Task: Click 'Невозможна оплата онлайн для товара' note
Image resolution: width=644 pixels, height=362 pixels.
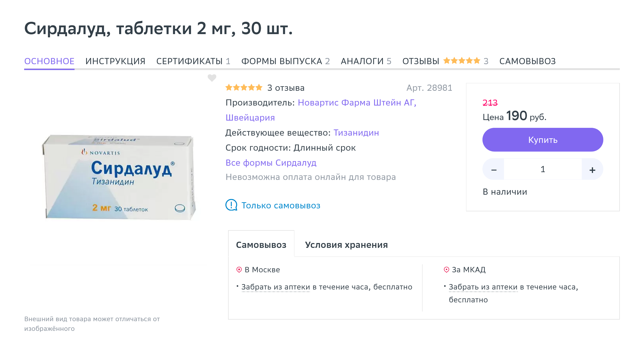Action: (311, 177)
